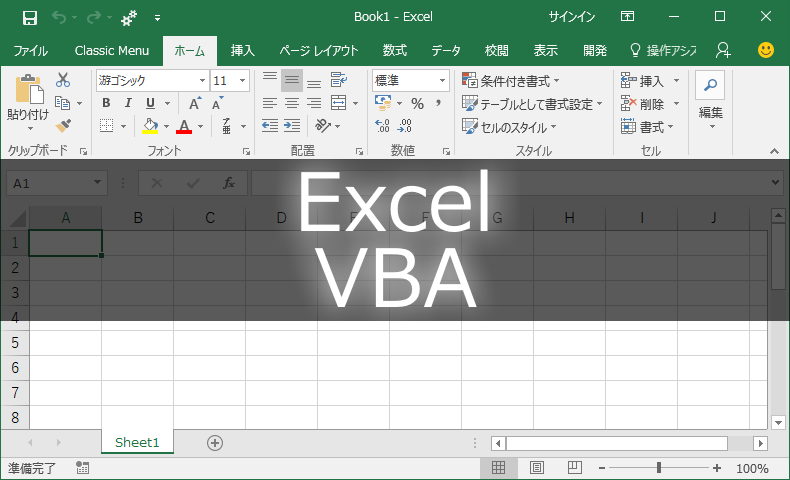
Task: Click the Paste clipboard icon
Action: click(x=28, y=91)
